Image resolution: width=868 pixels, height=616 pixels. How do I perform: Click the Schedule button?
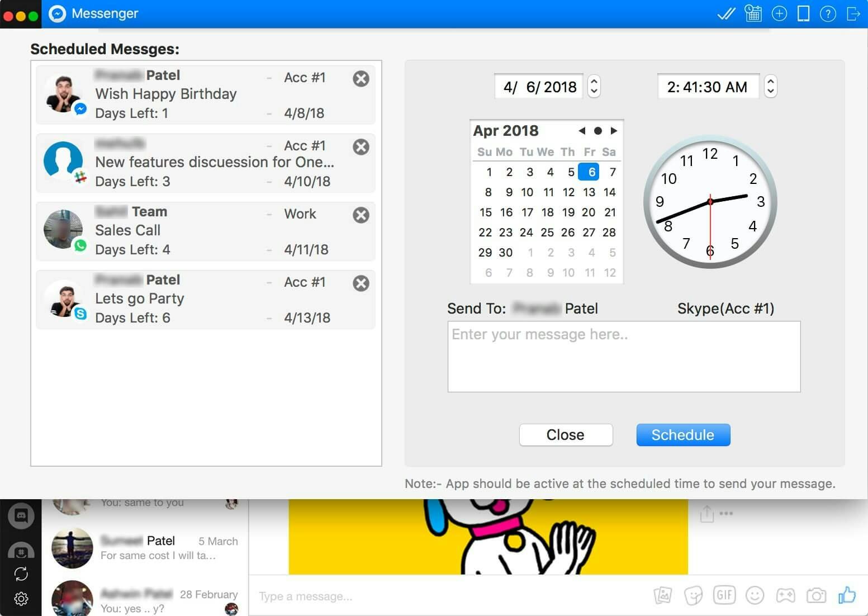683,434
